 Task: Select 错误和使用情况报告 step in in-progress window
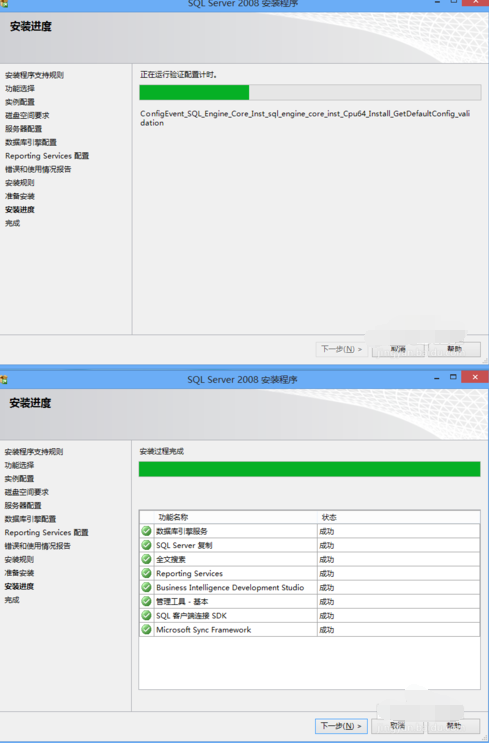[38, 169]
